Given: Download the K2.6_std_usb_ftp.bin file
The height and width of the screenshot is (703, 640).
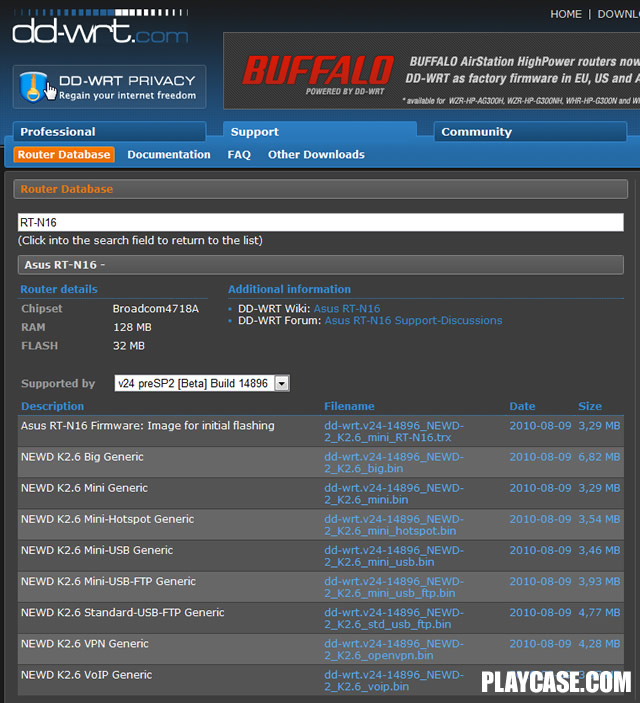Looking at the screenshot, I should pos(394,618).
